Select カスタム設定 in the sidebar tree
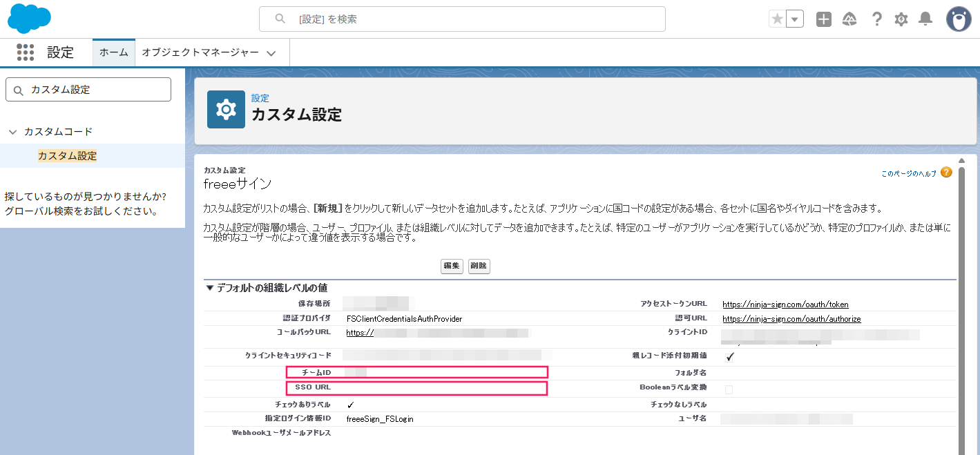 [68, 156]
